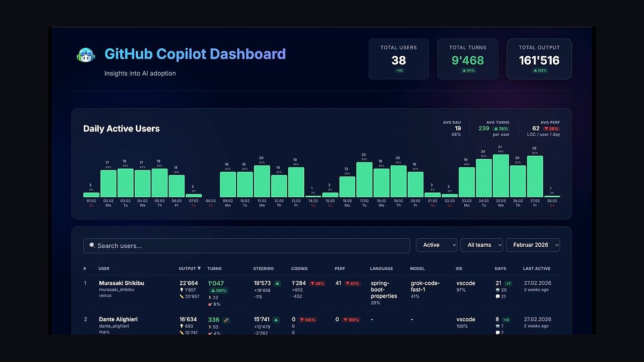The height and width of the screenshot is (362, 644).
Task: Click the +10 badge under Total Users
Action: 399,71
